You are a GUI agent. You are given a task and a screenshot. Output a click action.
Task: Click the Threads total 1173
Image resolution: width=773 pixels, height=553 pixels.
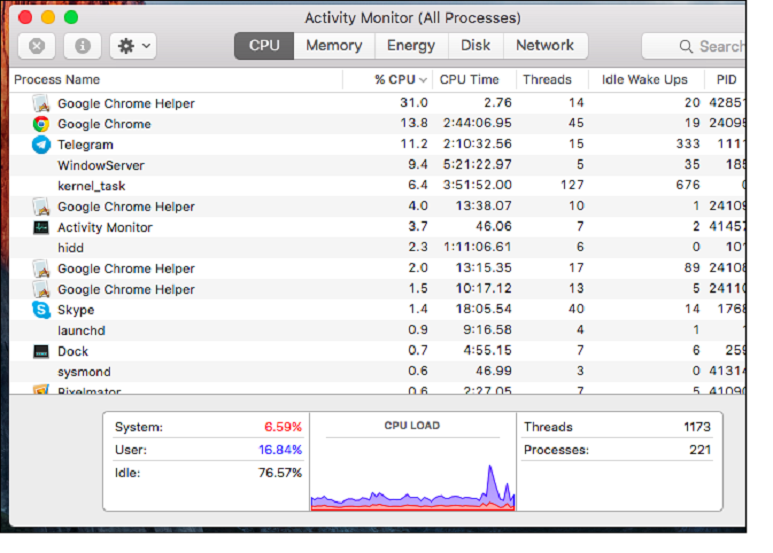(x=697, y=427)
